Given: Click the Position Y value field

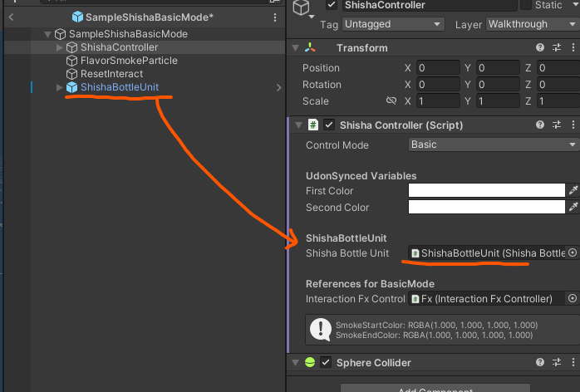Looking at the screenshot, I should (x=498, y=67).
